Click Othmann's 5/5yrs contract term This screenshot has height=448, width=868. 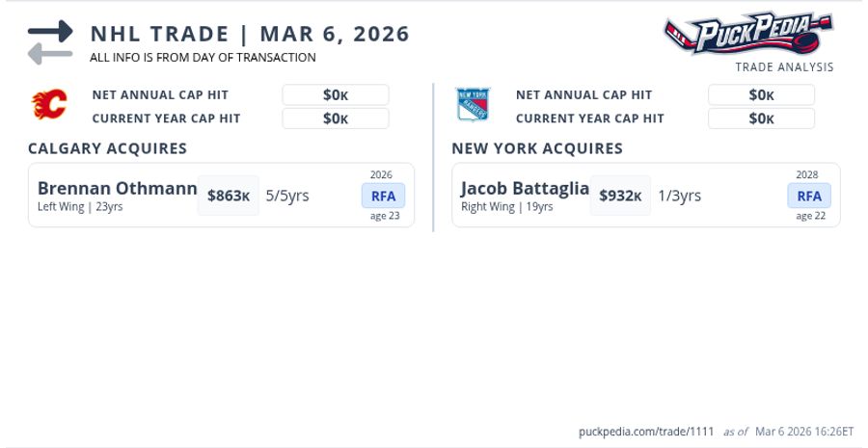(x=287, y=196)
